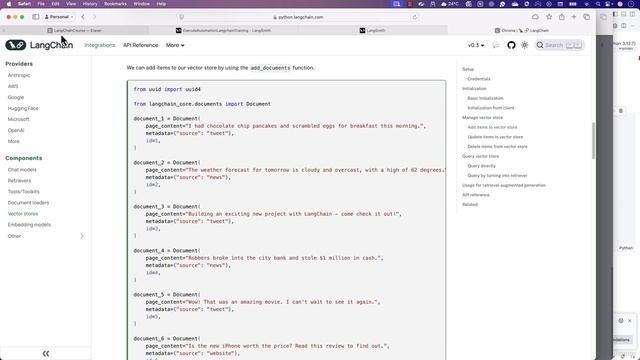Screen dimensions: 640x360
Task: Open the Embedding models sidebar link
Action: tap(29, 224)
